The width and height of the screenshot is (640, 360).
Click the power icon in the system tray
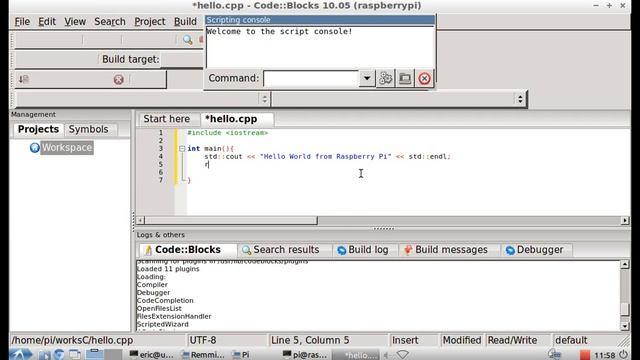(x=624, y=355)
